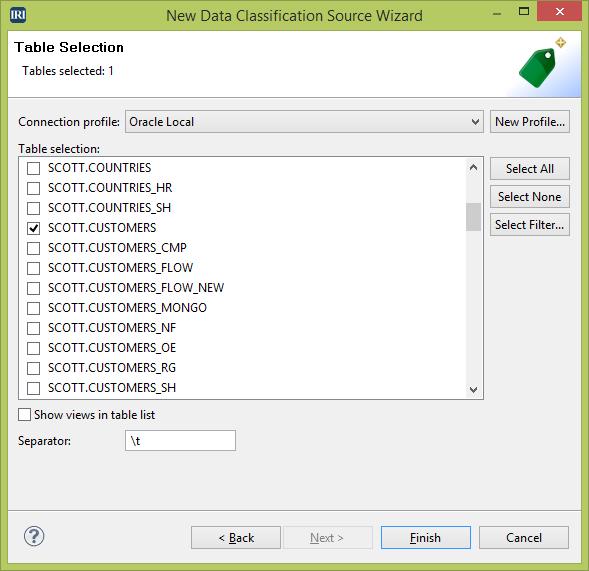Check the SCOTT.CUSTOMERS_FLOW_NEW checkbox
589x571 pixels.
[x=33, y=288]
